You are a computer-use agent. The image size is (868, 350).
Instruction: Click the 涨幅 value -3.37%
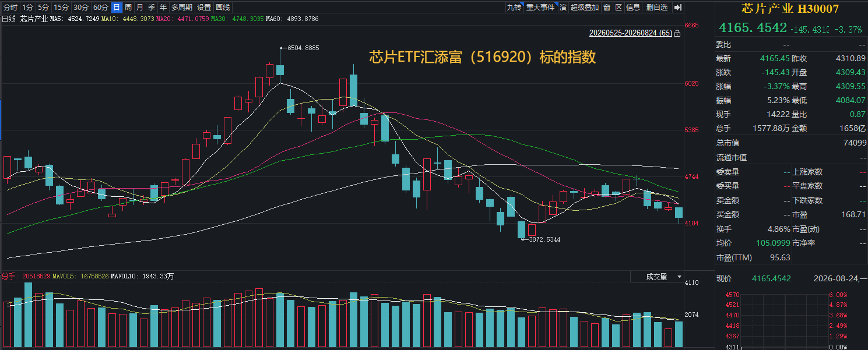pos(777,86)
